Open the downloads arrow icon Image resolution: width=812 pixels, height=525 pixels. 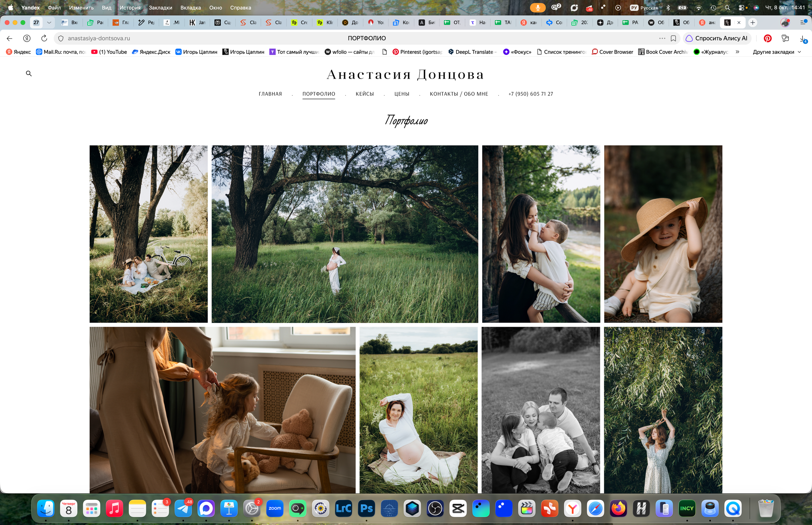pyautogui.click(x=803, y=39)
